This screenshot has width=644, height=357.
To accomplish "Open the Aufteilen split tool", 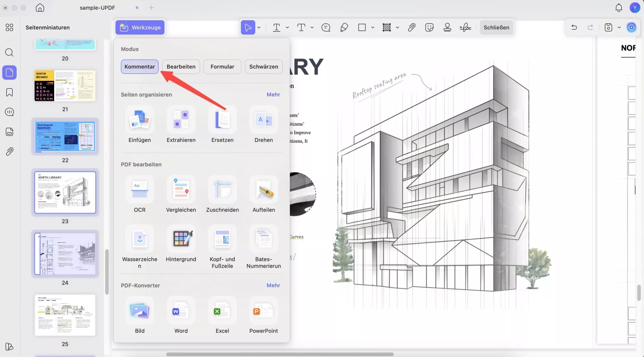I will [264, 189].
